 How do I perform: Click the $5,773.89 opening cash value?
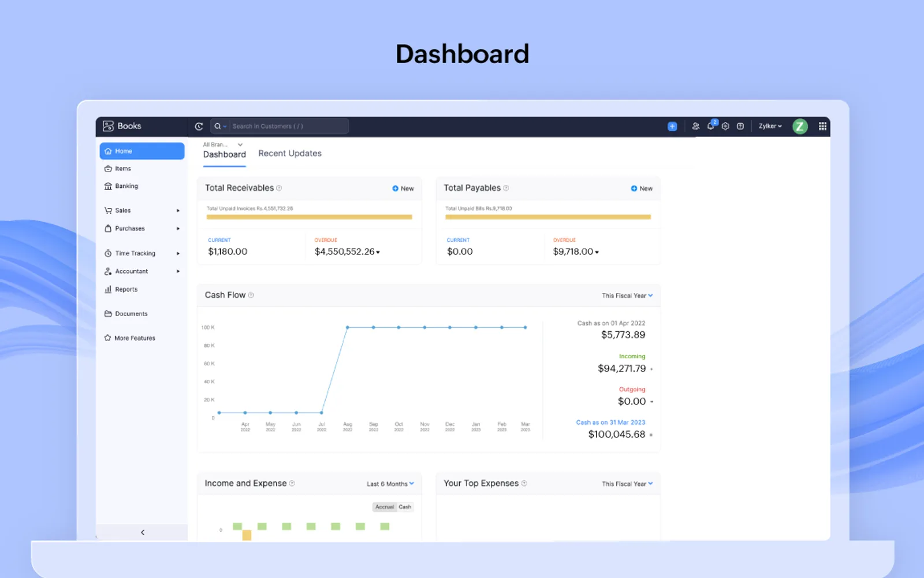click(x=623, y=335)
